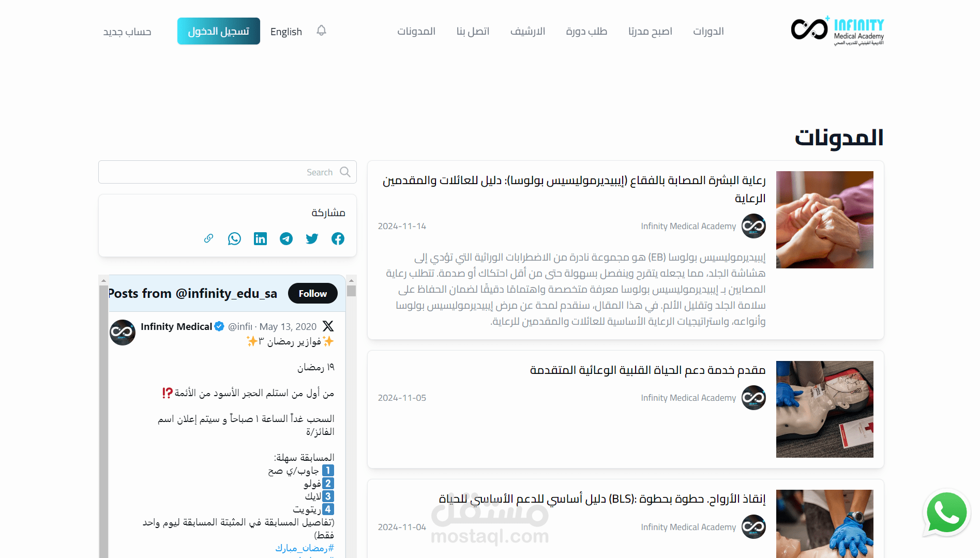
Task: Open the BLS basic life support article title
Action: tap(602, 499)
